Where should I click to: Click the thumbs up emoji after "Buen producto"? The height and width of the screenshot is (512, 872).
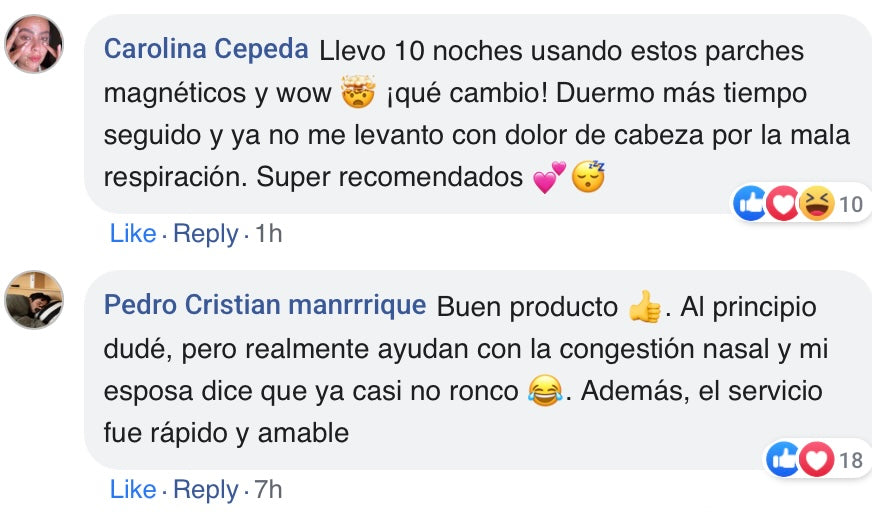click(x=645, y=307)
